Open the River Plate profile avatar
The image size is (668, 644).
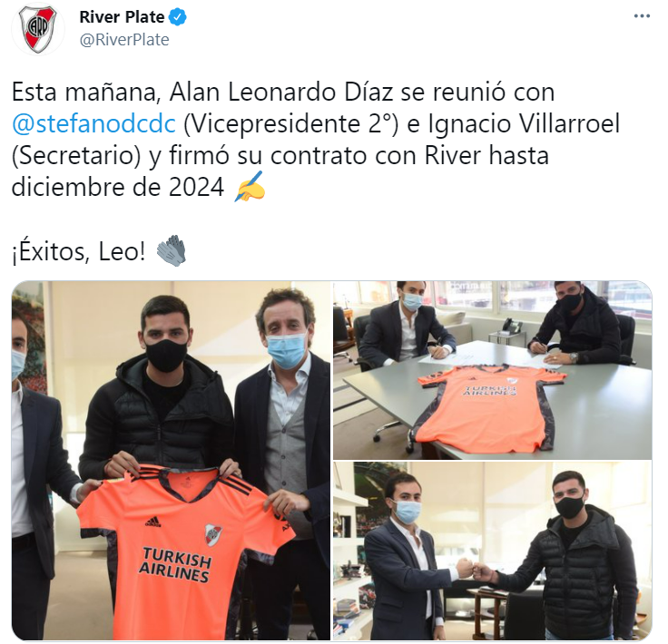pyautogui.click(x=38, y=29)
